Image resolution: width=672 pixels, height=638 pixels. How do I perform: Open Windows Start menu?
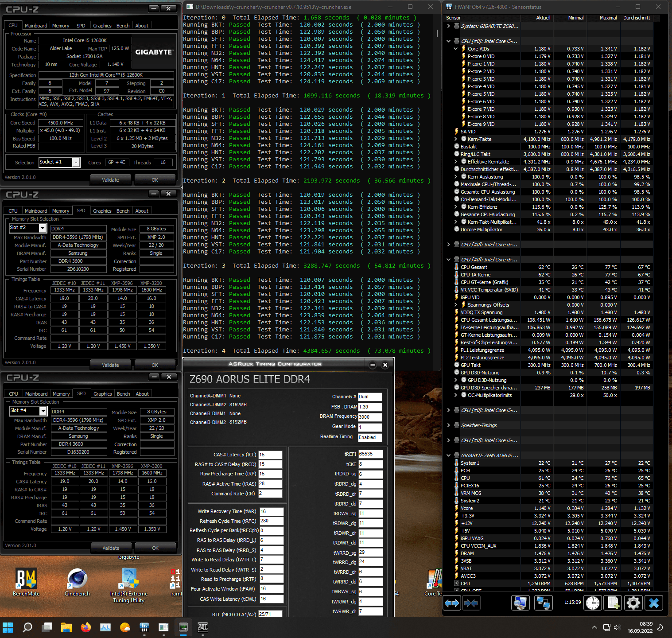coord(8,627)
